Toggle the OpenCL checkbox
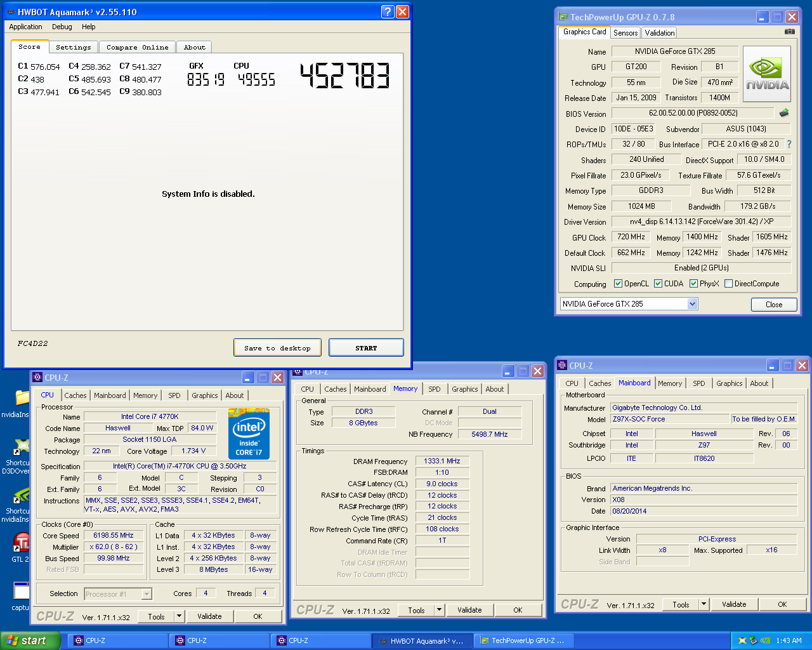The height and width of the screenshot is (650, 812). click(618, 284)
